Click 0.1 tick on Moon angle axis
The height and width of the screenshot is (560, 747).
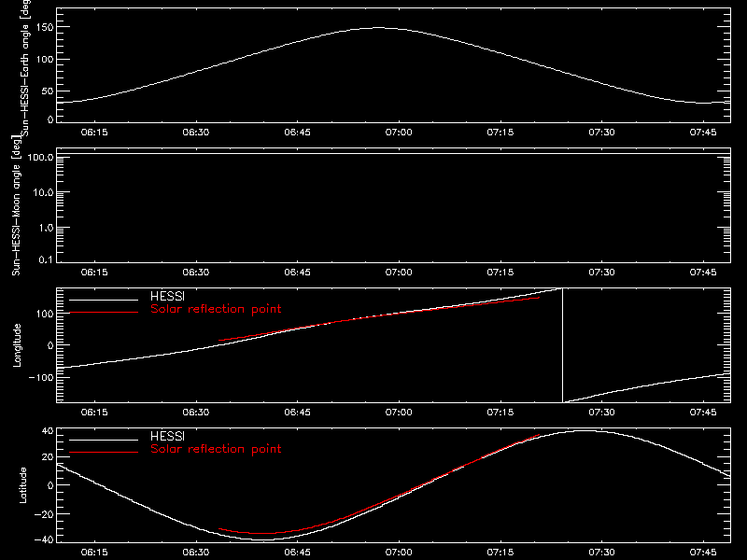(x=46, y=259)
